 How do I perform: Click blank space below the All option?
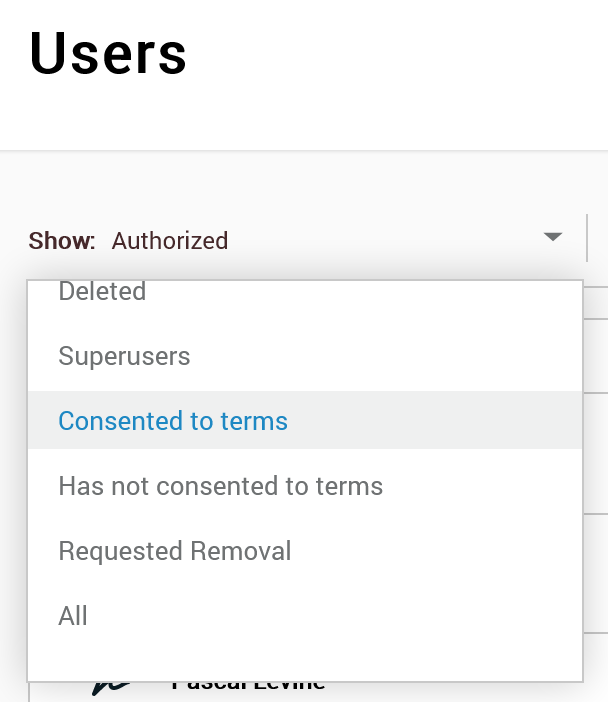(305, 662)
